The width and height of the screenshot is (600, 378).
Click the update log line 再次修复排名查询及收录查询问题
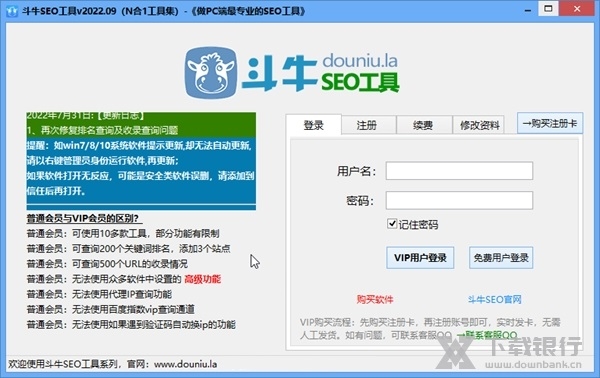coord(102,130)
